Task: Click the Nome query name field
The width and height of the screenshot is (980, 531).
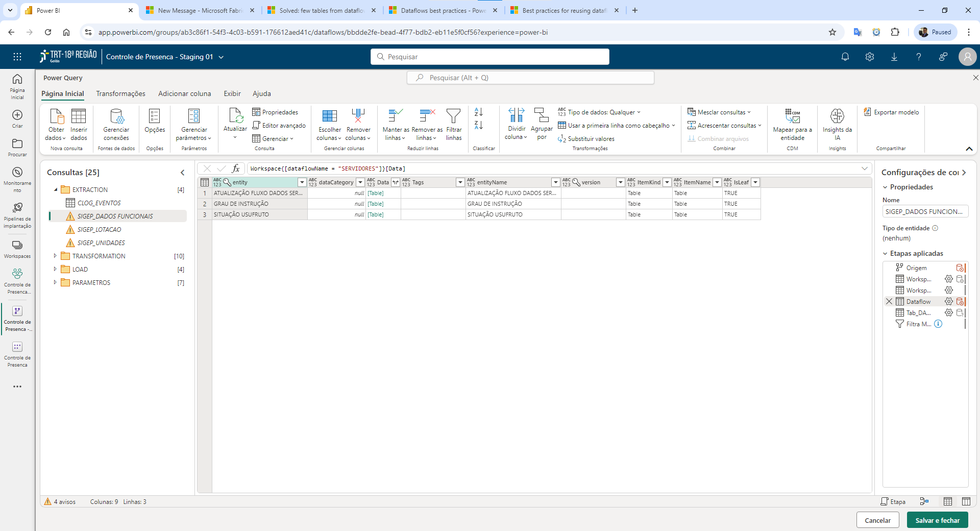Action: pos(925,211)
